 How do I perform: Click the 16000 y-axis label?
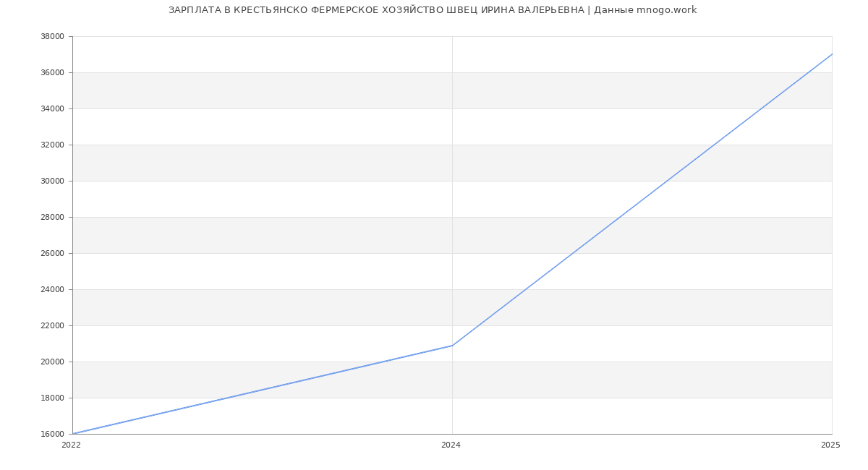(52, 434)
